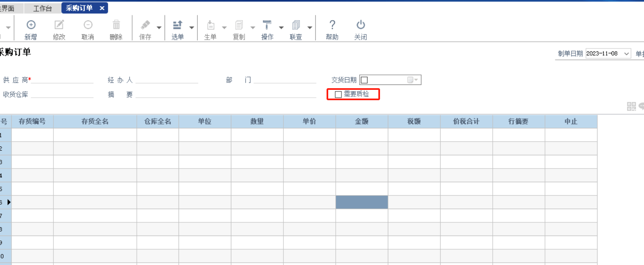The height and width of the screenshot is (265, 644).
Task: Open dropdown arrow beside 生单
Action: click(224, 28)
